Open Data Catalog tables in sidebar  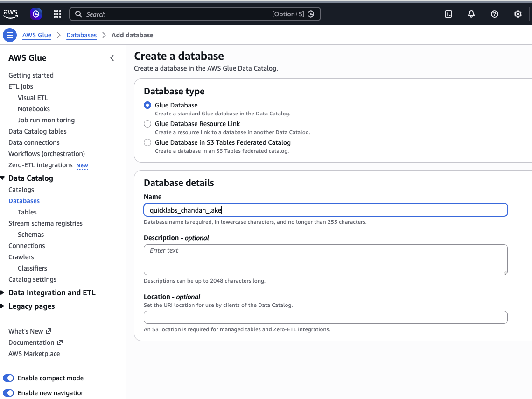(37, 131)
